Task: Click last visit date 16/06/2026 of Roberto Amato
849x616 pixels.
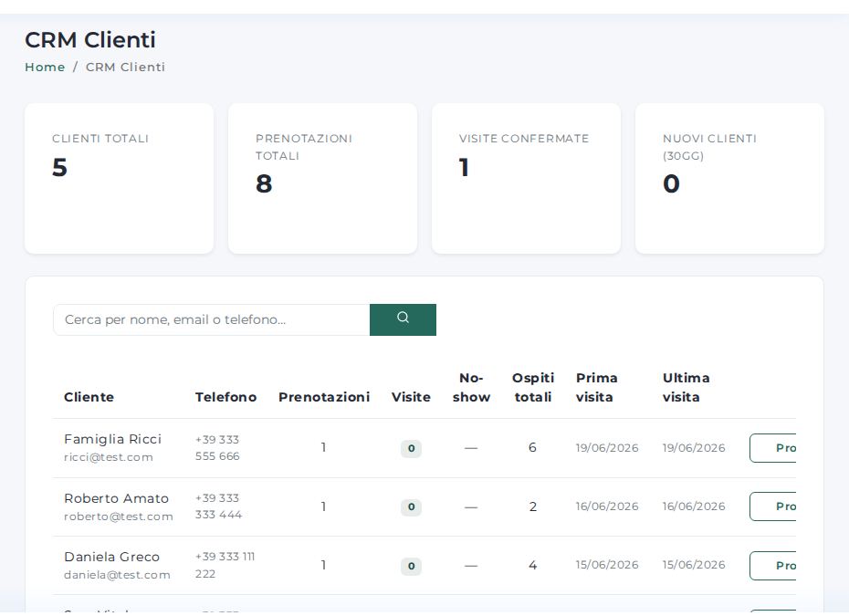Action: [x=694, y=506]
